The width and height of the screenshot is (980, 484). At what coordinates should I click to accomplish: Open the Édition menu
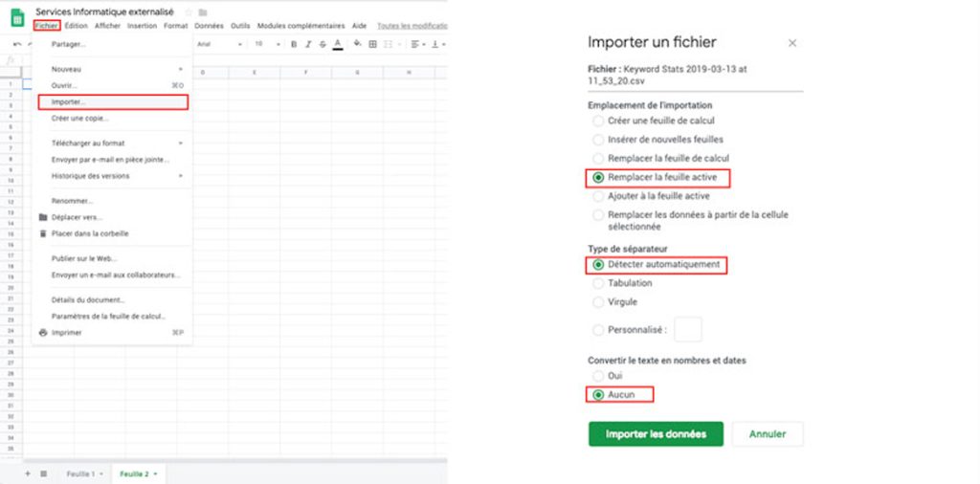(77, 26)
